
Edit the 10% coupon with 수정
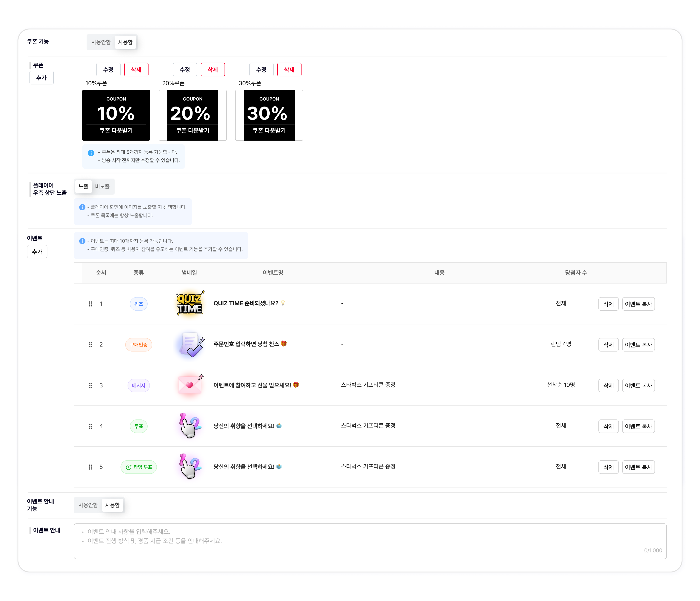coord(108,69)
